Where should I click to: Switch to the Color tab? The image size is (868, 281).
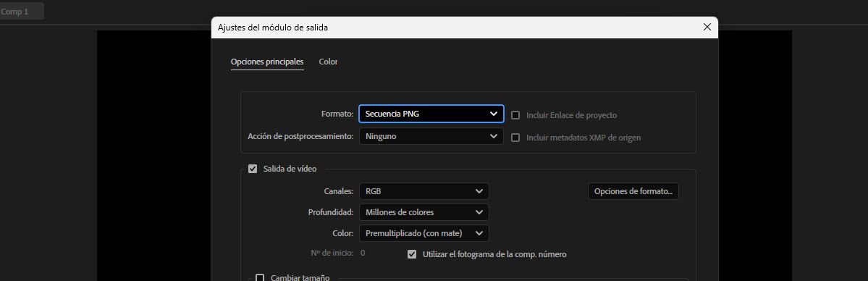(x=328, y=62)
